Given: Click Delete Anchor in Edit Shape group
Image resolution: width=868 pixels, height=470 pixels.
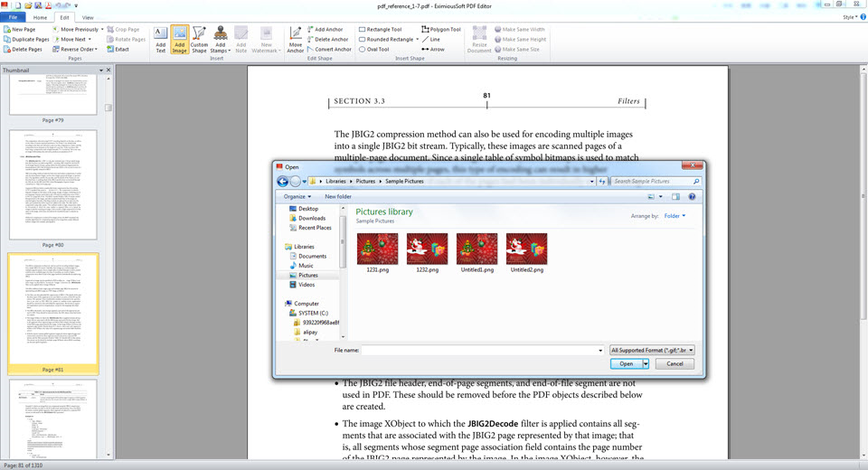Looking at the screenshot, I should [327, 39].
